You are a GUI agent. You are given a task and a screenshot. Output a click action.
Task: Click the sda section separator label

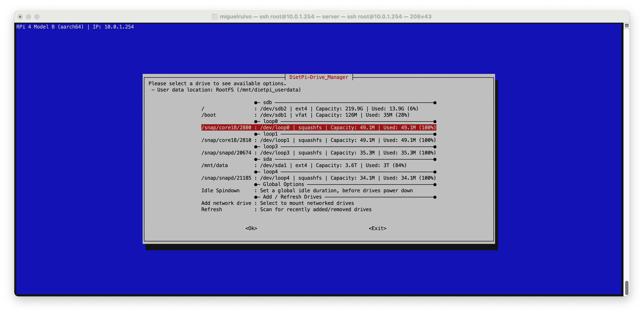(267, 159)
